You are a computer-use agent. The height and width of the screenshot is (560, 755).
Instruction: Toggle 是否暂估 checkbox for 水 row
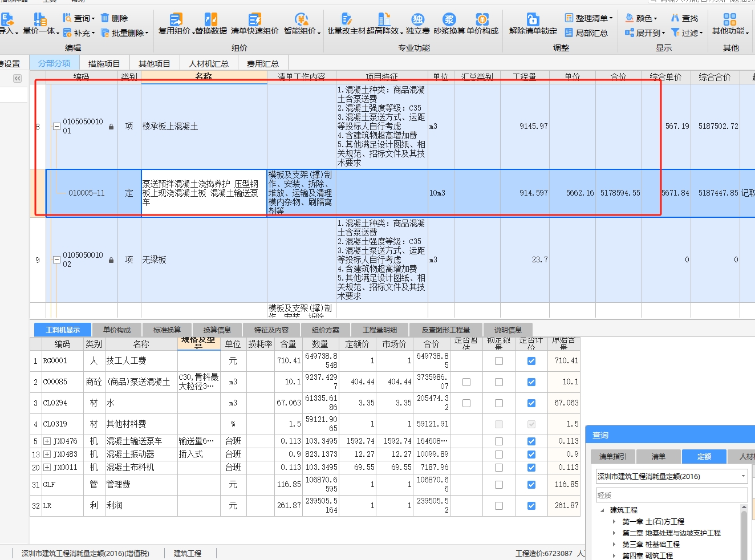(466, 403)
